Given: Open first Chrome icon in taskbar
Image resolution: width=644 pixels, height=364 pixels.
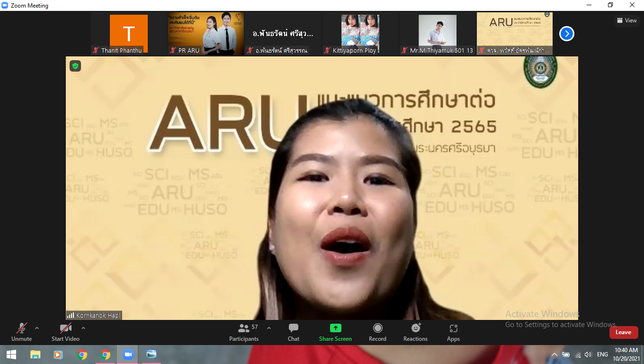Looking at the screenshot, I should click(82, 355).
